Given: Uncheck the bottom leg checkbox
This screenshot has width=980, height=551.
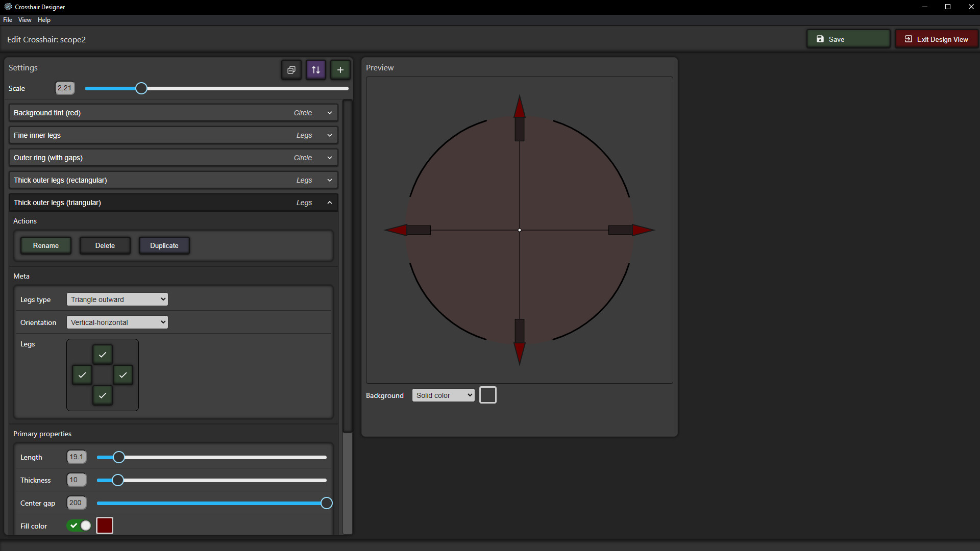Looking at the screenshot, I should pos(102,395).
